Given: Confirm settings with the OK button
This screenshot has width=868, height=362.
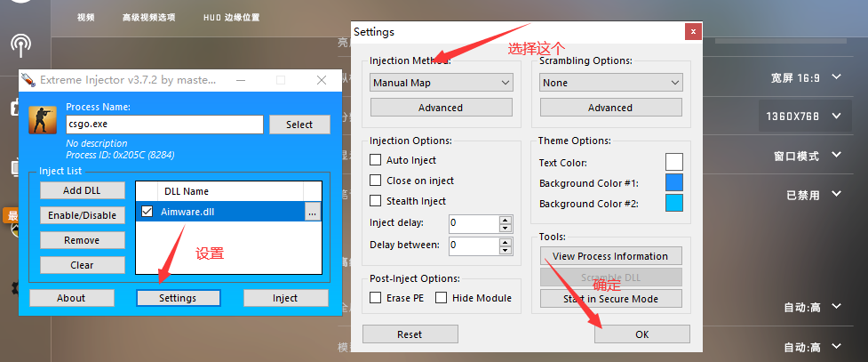Looking at the screenshot, I should click(x=642, y=334).
